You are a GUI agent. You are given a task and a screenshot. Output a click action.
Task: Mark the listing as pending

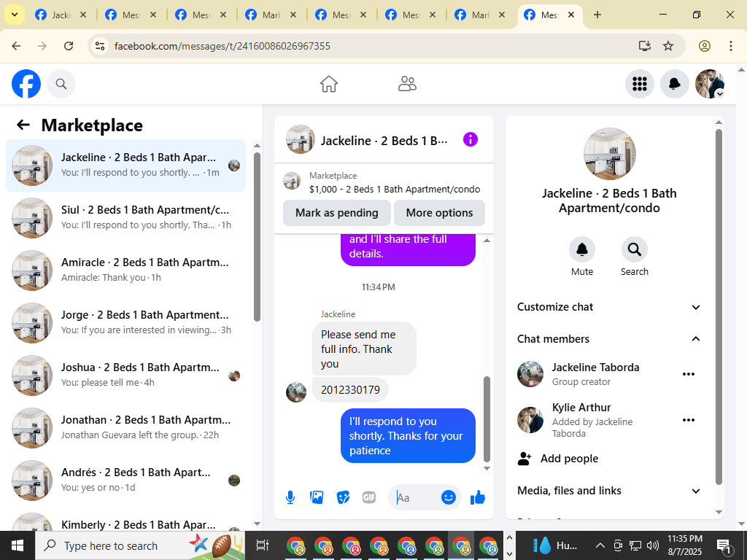coord(337,213)
